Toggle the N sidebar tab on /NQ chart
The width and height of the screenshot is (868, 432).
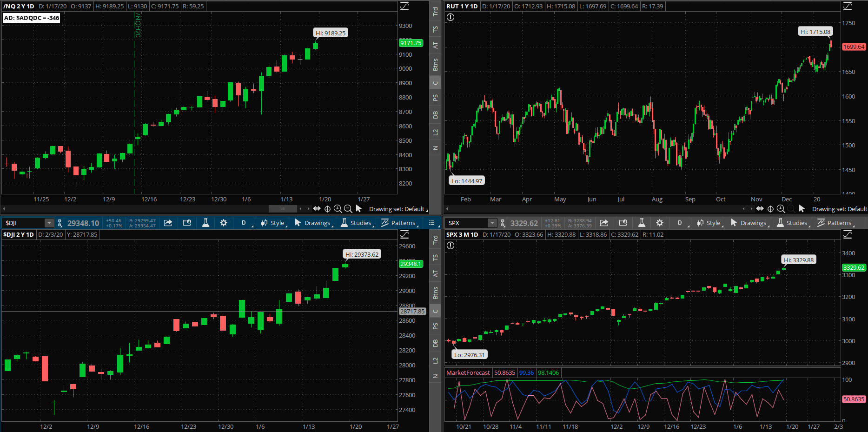pos(435,148)
